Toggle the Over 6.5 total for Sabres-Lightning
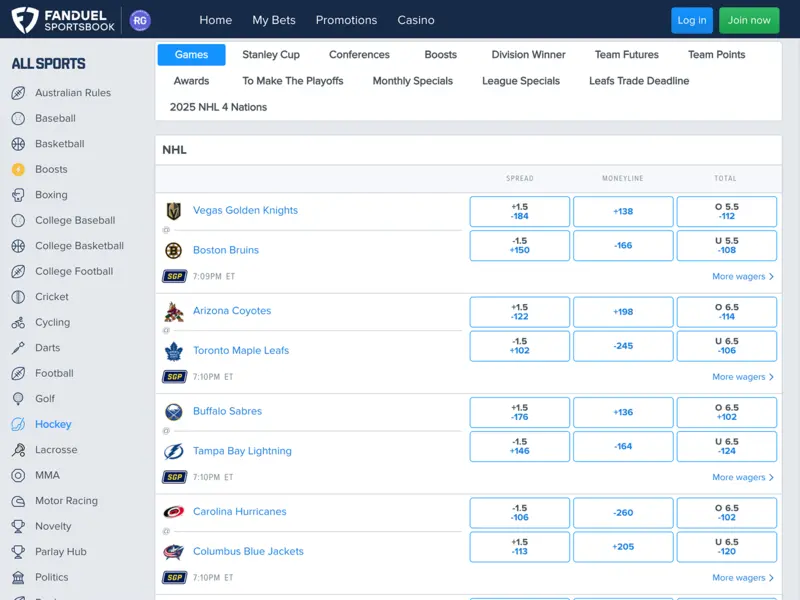Screen dimensions: 800x600 point(727,412)
